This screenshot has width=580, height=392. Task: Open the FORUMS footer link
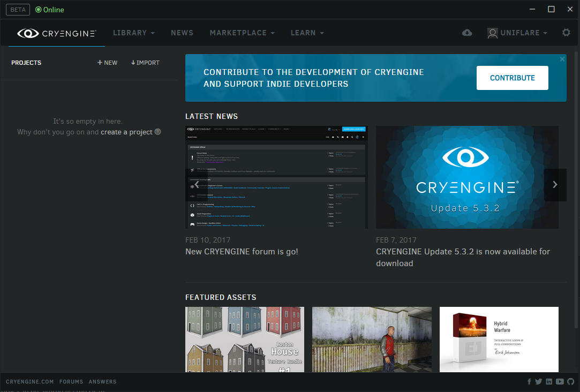[71, 382]
